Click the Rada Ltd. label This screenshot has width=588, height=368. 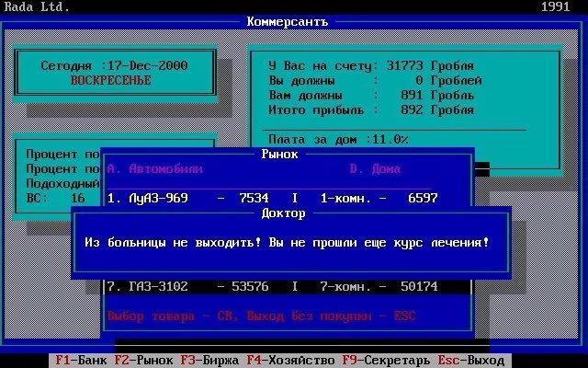(37, 6)
